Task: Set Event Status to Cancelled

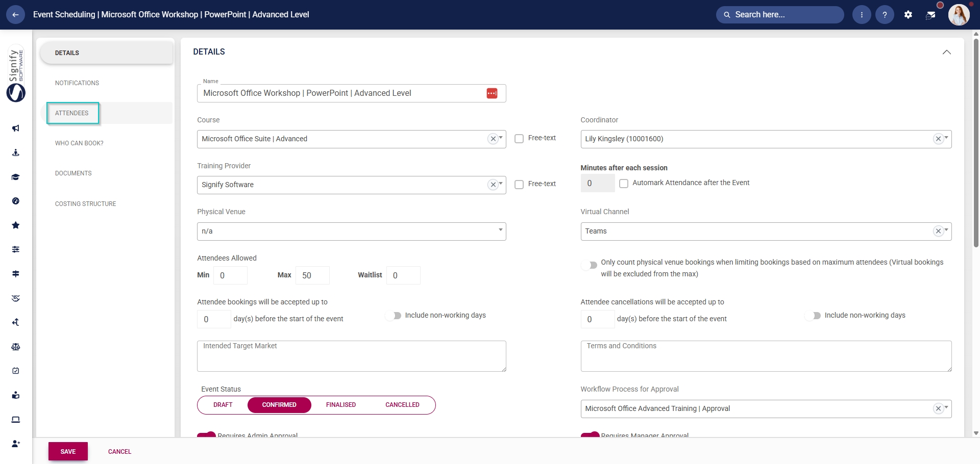Action: 402,405
